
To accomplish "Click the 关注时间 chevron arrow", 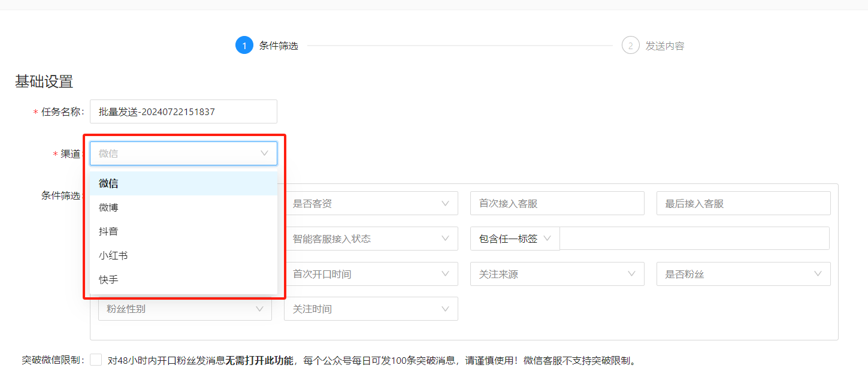I will [x=445, y=309].
